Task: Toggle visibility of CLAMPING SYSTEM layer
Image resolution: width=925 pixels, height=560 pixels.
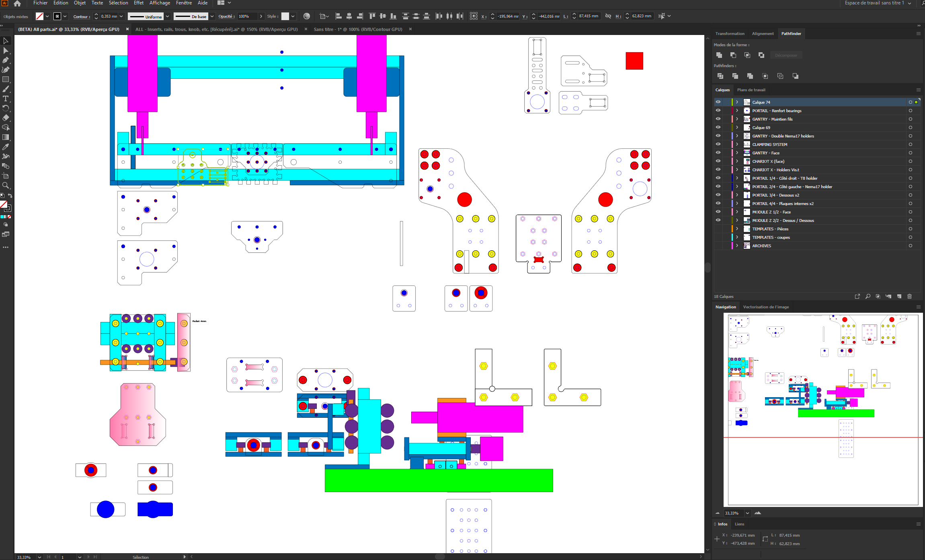Action: 718,144
